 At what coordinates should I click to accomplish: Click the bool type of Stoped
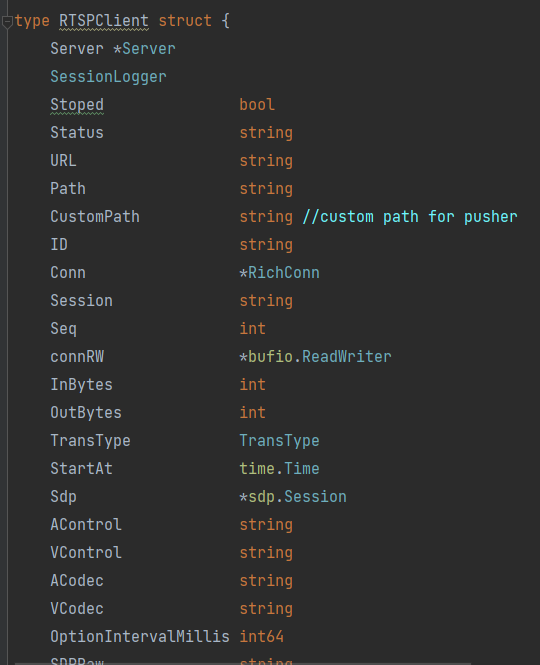257,105
